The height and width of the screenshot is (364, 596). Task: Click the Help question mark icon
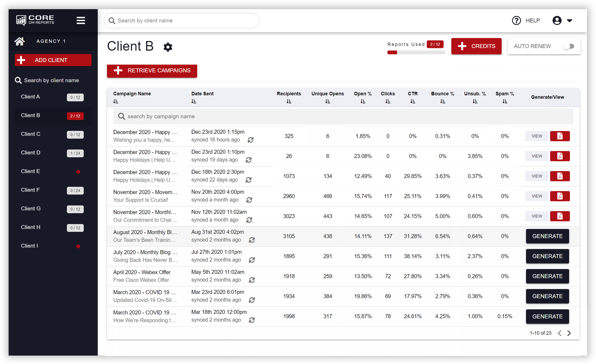516,20
